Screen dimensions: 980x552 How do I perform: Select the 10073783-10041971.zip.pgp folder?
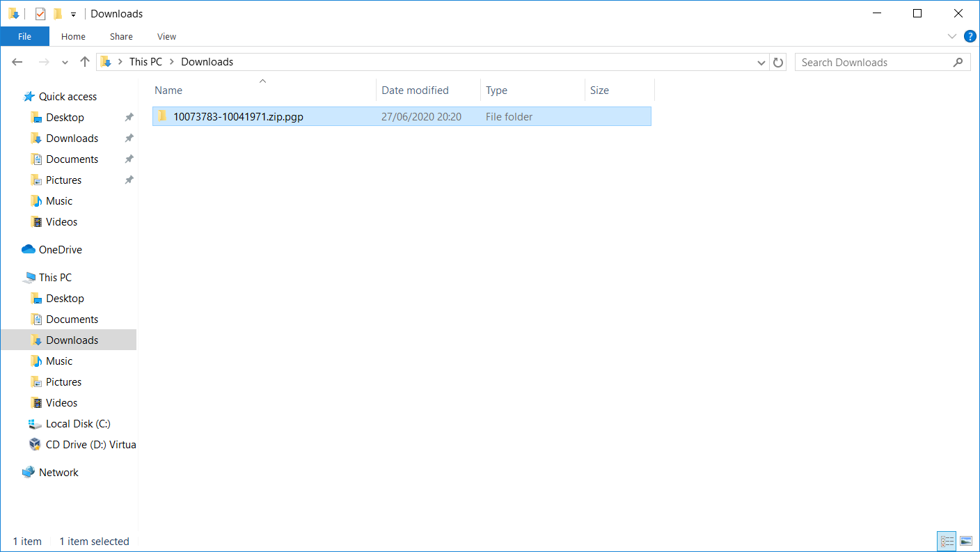pyautogui.click(x=238, y=117)
